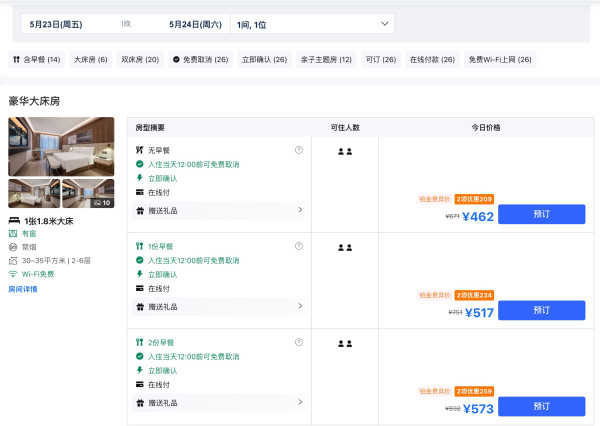Click the green check icon in the 2份早餐 plan
The width and height of the screenshot is (600, 426).
pyautogui.click(x=140, y=356)
